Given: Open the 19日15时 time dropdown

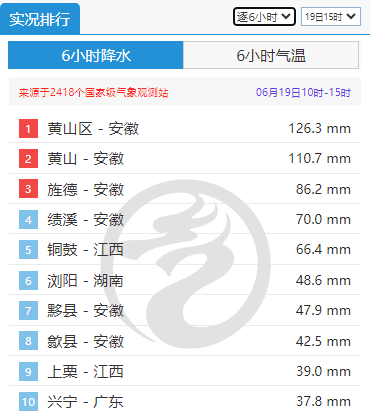Looking at the screenshot, I should click(x=331, y=17).
